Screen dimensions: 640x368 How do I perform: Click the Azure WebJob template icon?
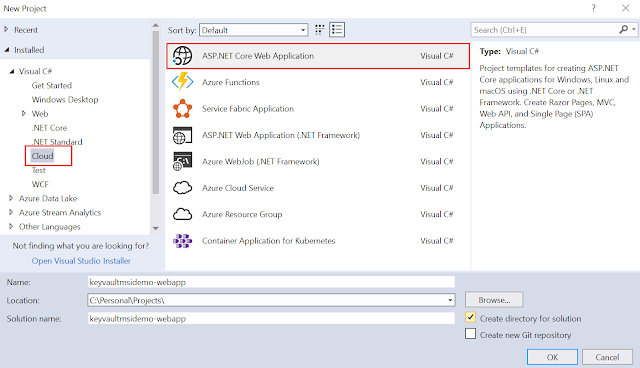tap(182, 162)
